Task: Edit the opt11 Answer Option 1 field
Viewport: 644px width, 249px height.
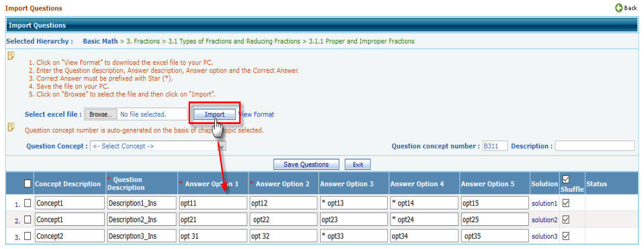Action: coord(213,203)
